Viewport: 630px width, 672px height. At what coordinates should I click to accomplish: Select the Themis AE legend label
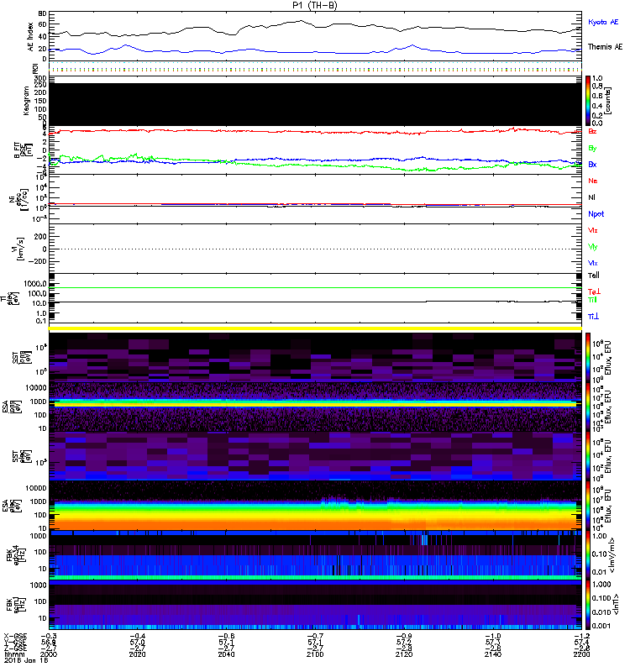[605, 47]
